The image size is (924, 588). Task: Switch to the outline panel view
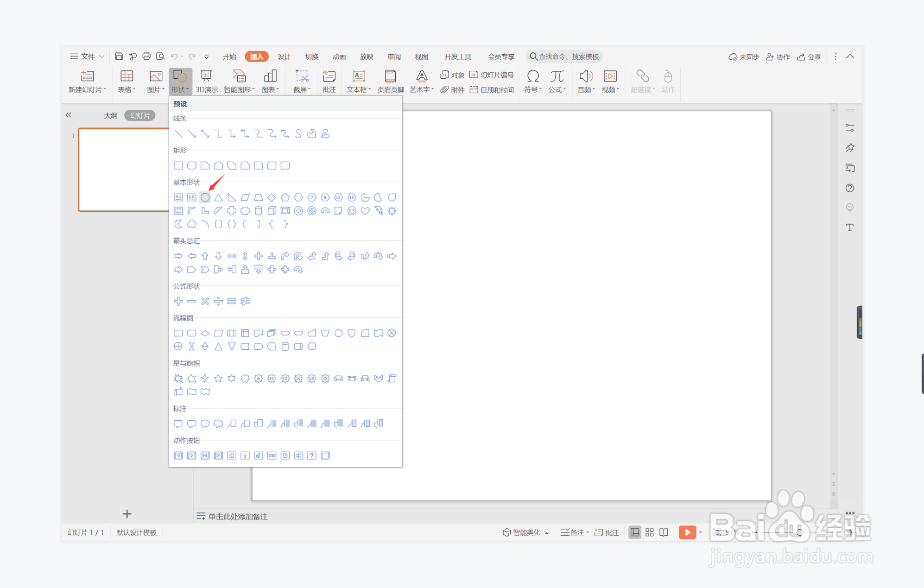[x=111, y=115]
